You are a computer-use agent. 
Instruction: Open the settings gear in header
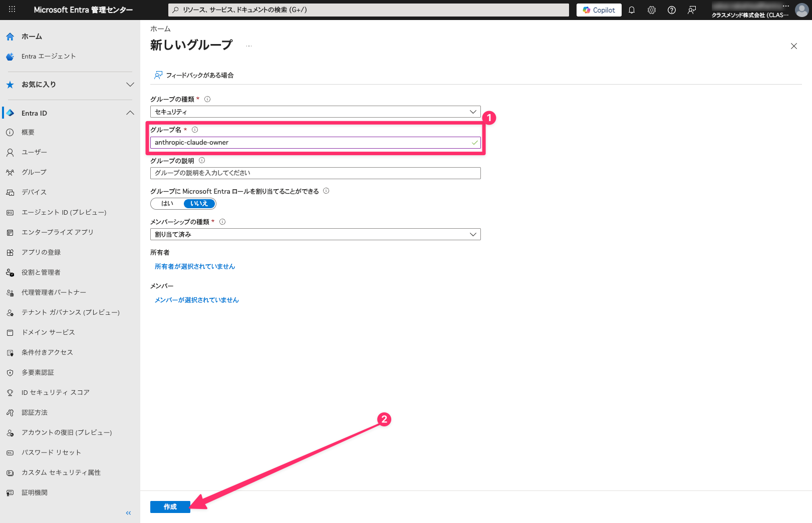(652, 10)
